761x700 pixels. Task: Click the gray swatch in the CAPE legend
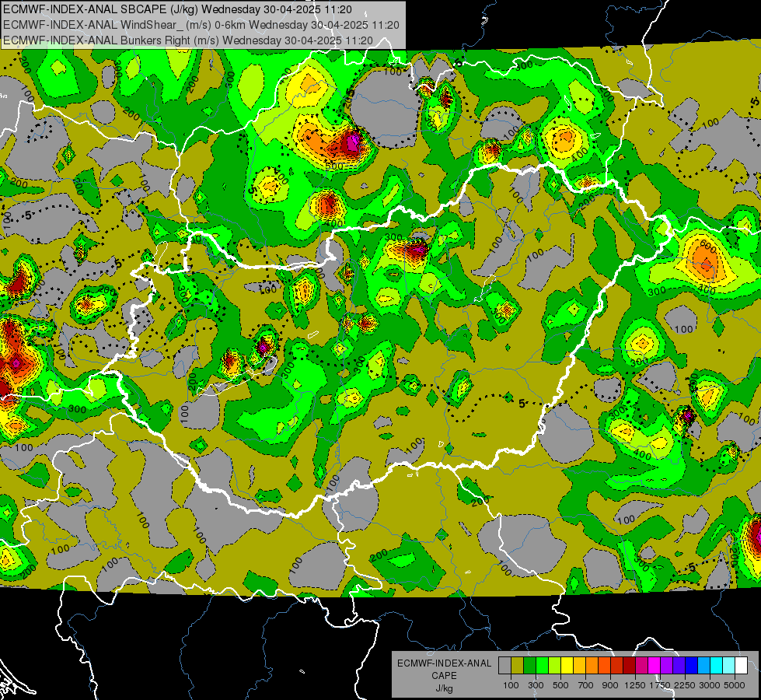point(504,665)
